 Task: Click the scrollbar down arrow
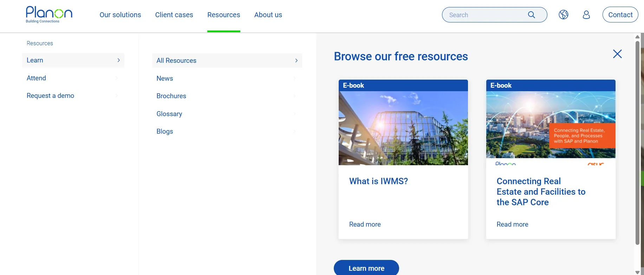tap(637, 272)
